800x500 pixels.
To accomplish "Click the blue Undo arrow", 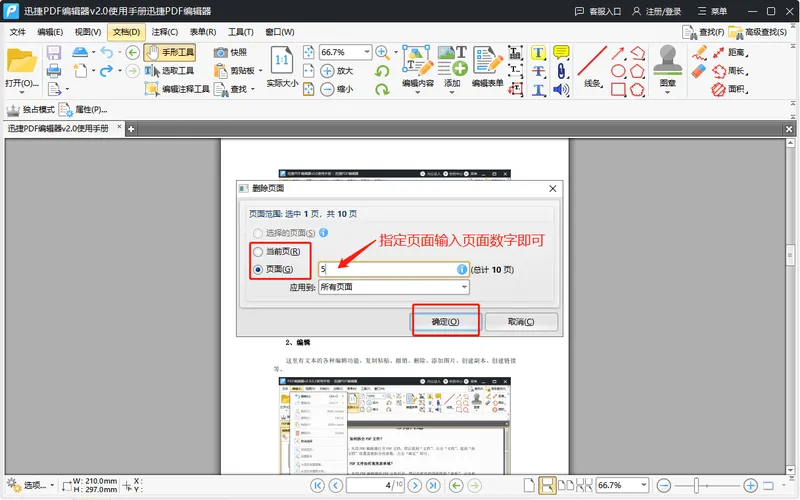I will pos(107,52).
